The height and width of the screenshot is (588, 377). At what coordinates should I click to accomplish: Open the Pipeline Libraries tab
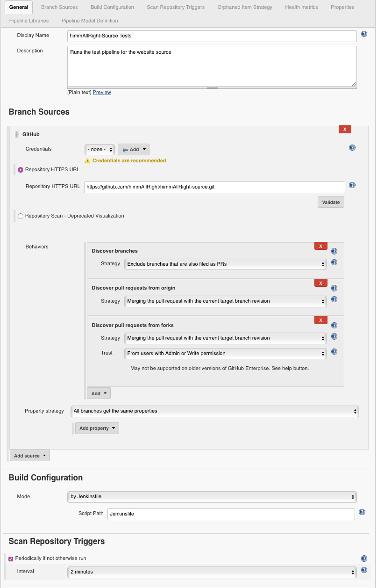coord(28,21)
